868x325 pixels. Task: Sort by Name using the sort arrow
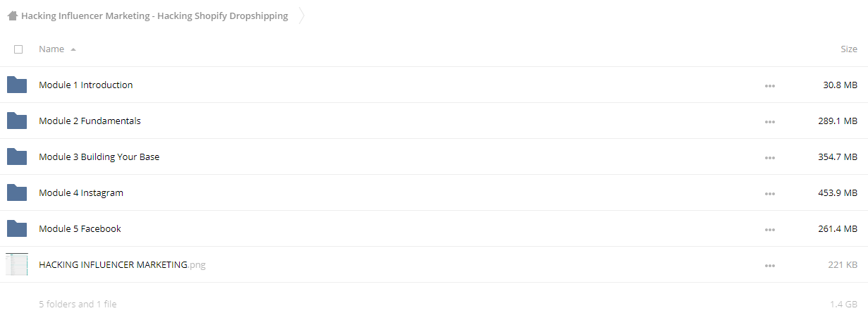tap(73, 49)
